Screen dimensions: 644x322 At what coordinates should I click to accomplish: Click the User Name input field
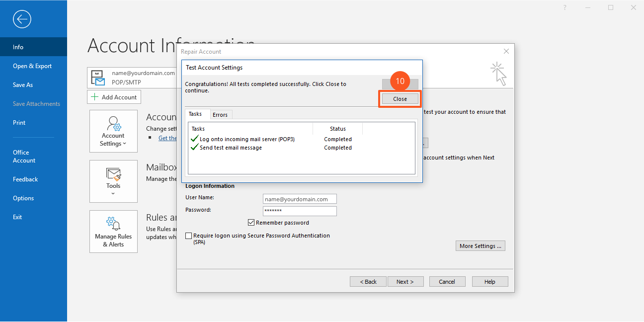point(300,199)
